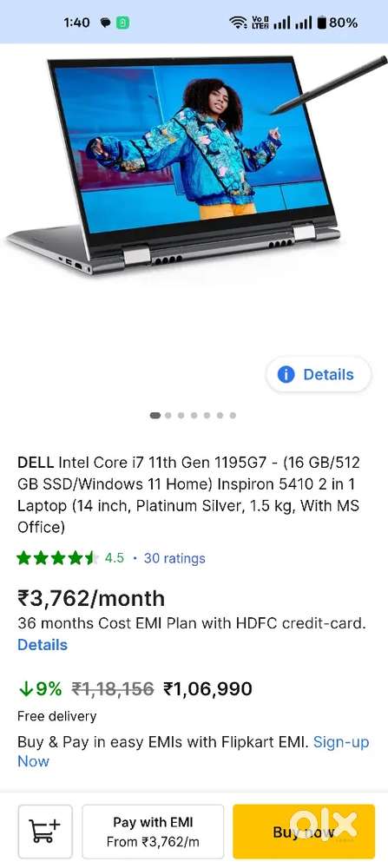Tap the chat notification icon in status bar
Viewport: 388px width, 868px height.
(105, 23)
